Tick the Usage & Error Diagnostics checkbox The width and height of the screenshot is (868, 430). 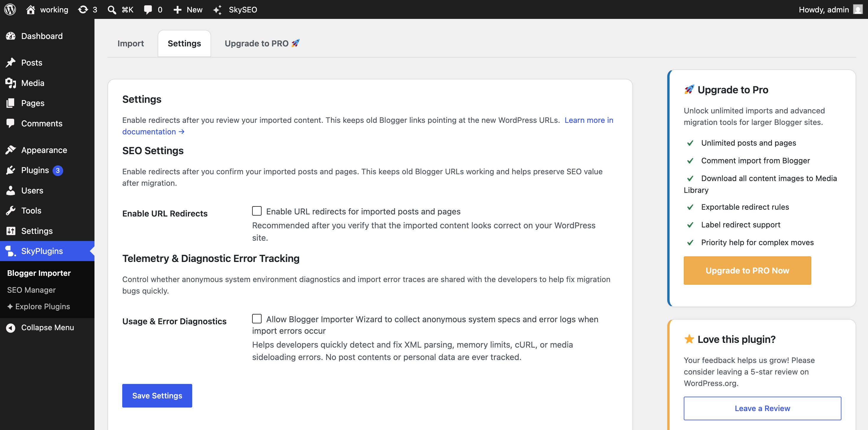257,319
